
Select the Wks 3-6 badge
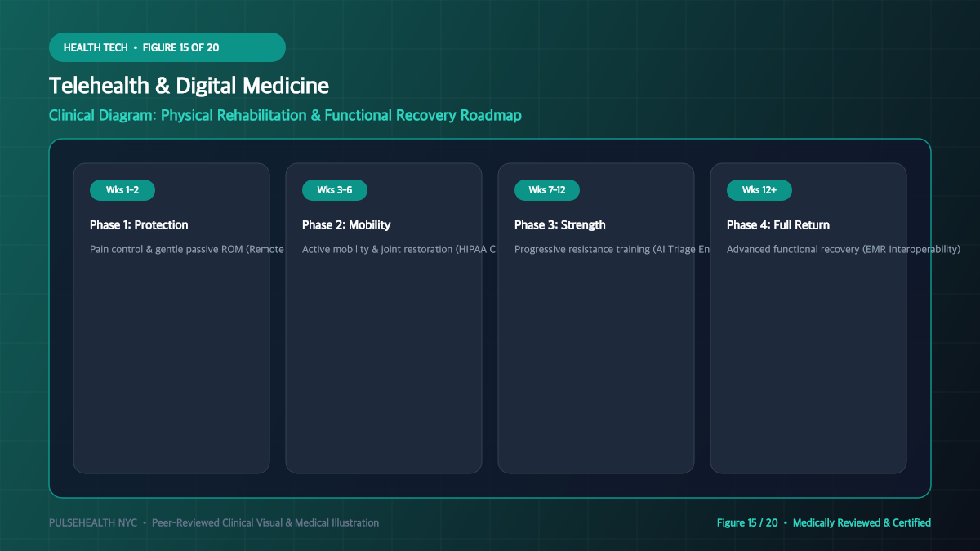click(x=335, y=190)
